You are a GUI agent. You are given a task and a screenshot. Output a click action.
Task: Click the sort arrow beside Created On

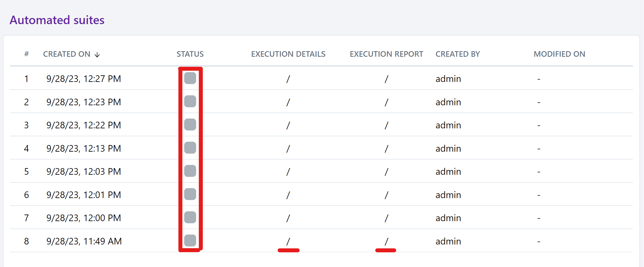pos(97,55)
